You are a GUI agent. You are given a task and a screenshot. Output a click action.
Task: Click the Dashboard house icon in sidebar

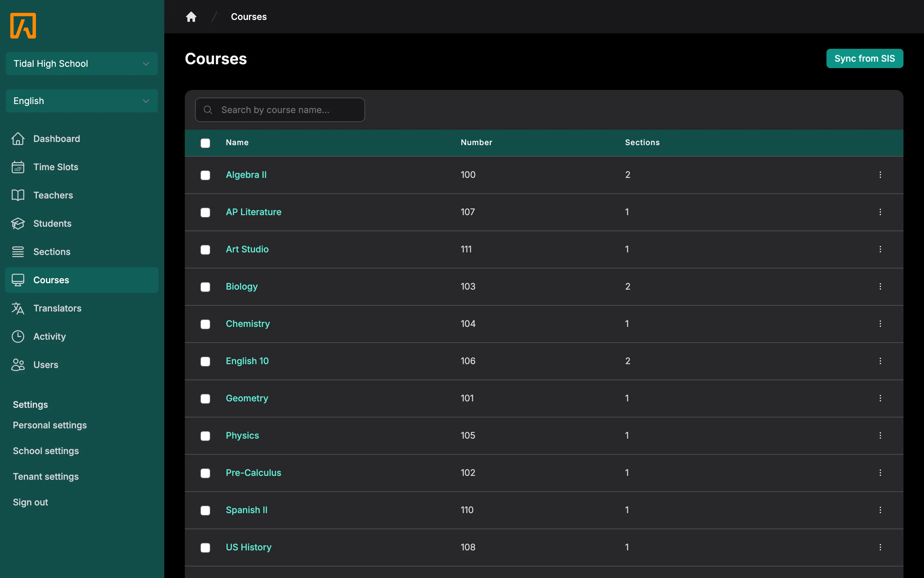pos(18,138)
